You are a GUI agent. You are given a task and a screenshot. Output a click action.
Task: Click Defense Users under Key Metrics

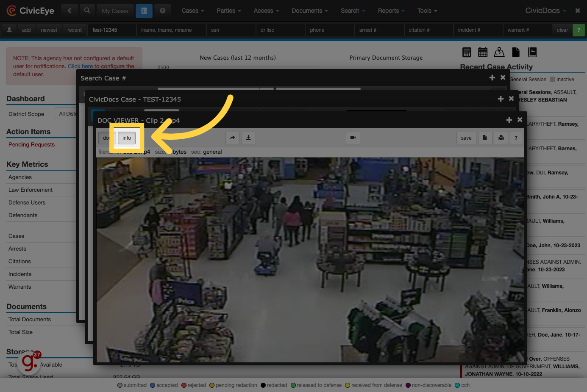point(27,203)
